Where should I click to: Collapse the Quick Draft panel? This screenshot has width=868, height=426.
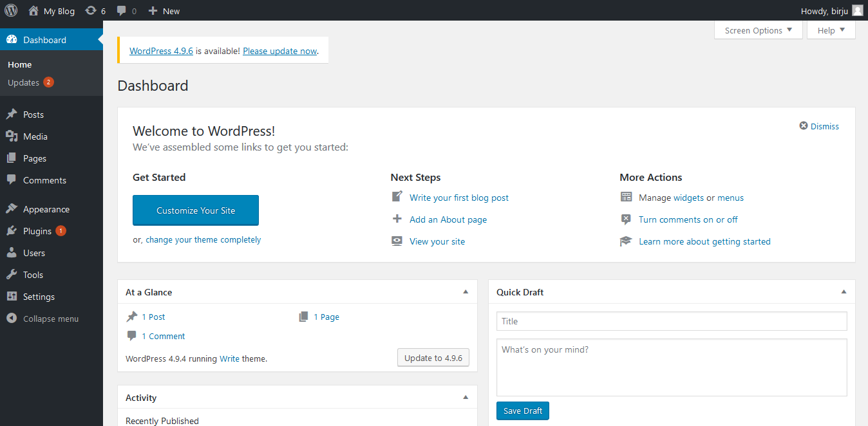point(844,292)
